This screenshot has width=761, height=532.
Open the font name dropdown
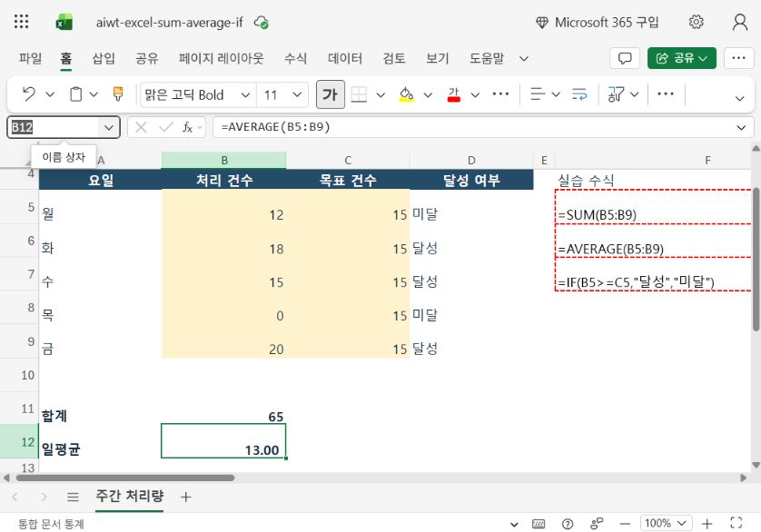coord(245,94)
